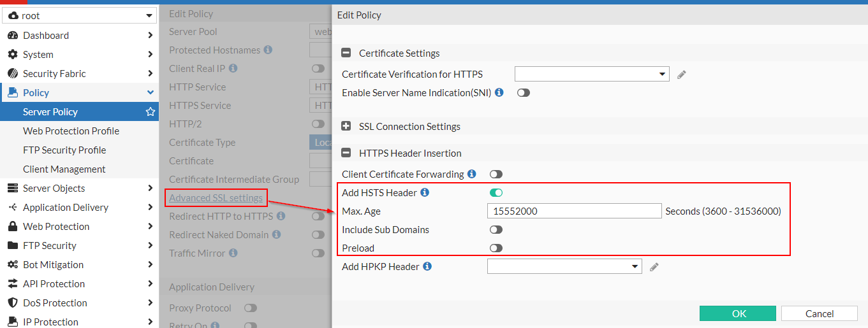Expand the Server Objects menu chevron
Viewport: 868px width, 328px height.
point(151,189)
